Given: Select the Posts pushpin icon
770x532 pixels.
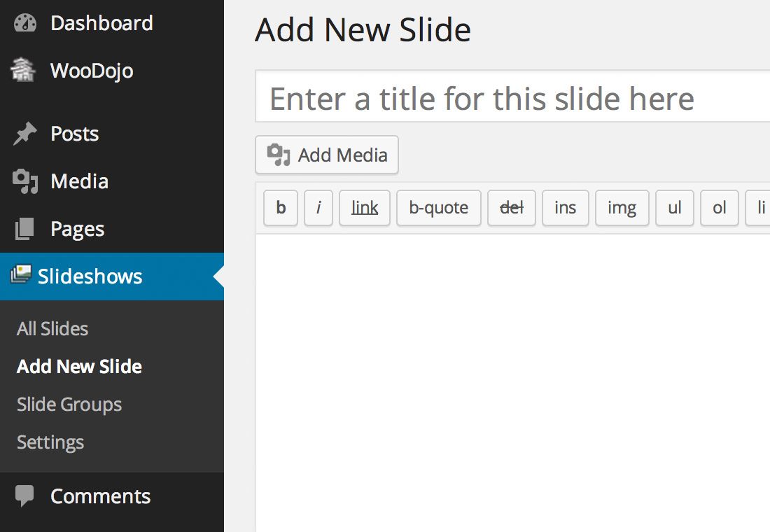Looking at the screenshot, I should tap(23, 133).
